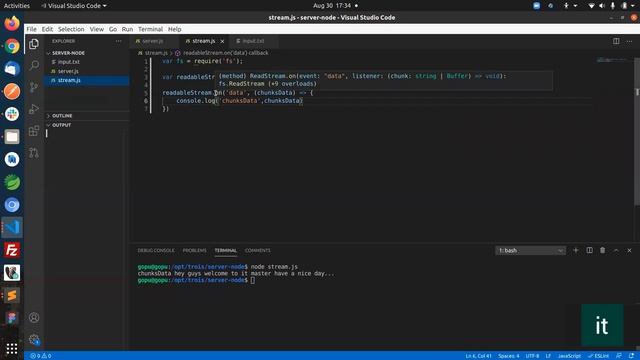
Task: Open the Accounts menu icon
Action: pyautogui.click(x=34, y=317)
